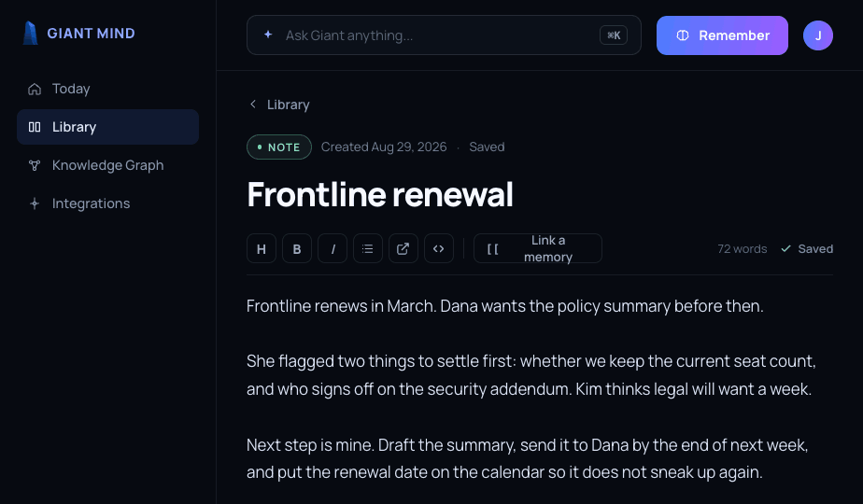Click paragraph starting 'She flagged two things'

(531, 375)
